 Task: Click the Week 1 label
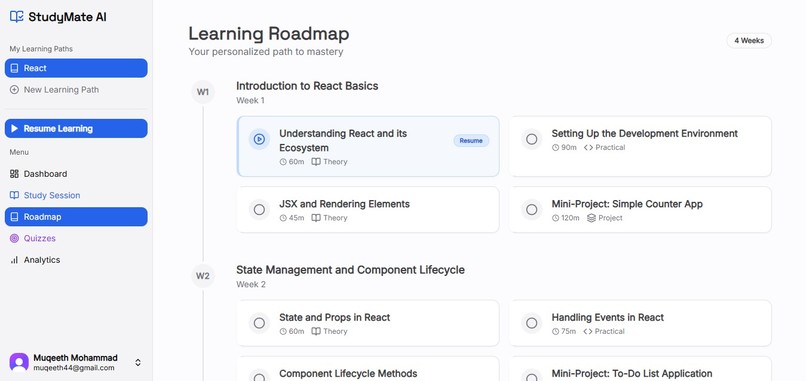(x=250, y=101)
